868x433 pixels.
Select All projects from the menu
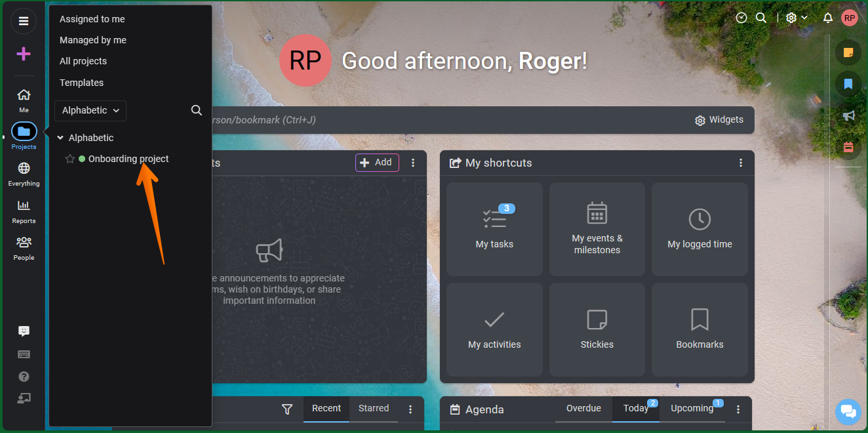(83, 61)
